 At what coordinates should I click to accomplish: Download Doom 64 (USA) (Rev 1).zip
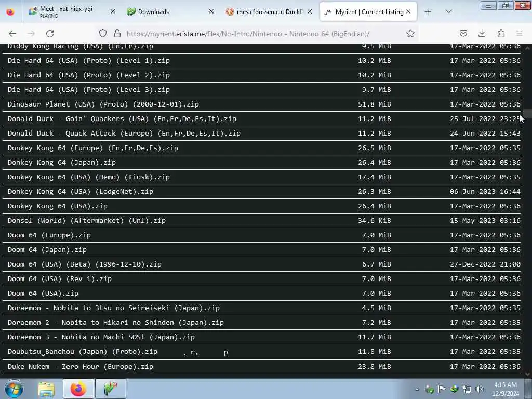tap(59, 279)
